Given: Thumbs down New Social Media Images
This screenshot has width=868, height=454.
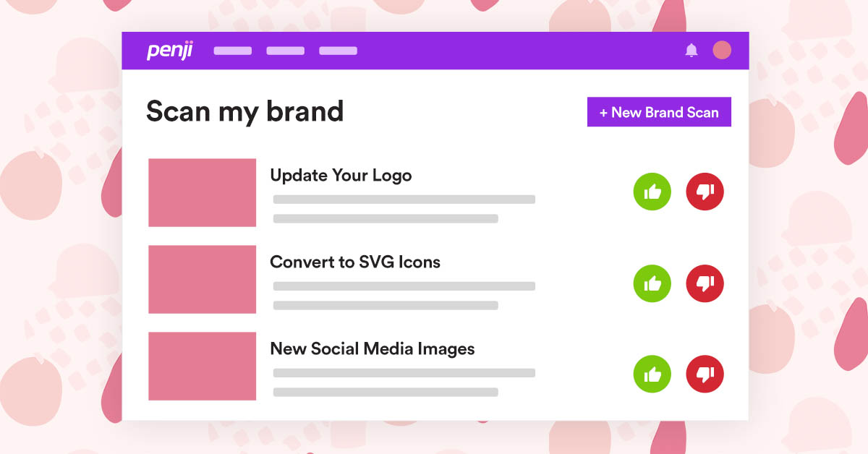Looking at the screenshot, I should tap(705, 374).
